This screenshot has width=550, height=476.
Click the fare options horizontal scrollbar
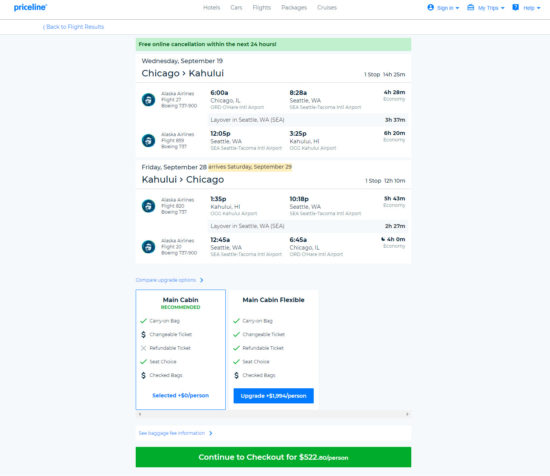click(x=273, y=414)
